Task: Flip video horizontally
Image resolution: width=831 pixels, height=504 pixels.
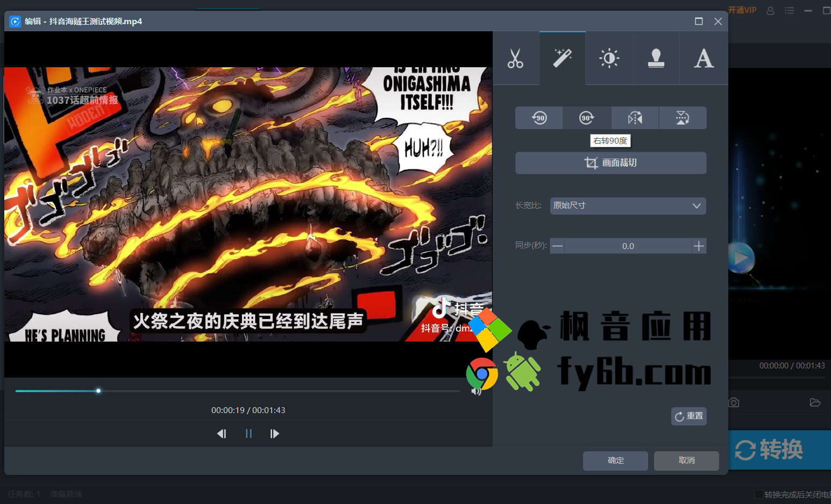Action: pos(635,118)
